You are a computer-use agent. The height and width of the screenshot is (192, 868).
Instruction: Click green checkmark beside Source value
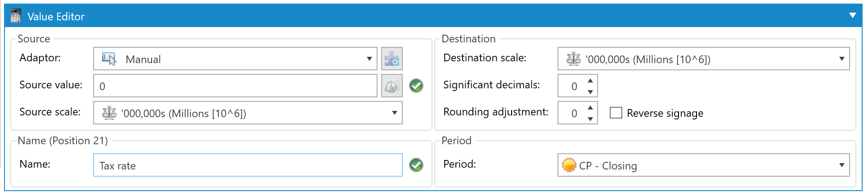coord(416,86)
